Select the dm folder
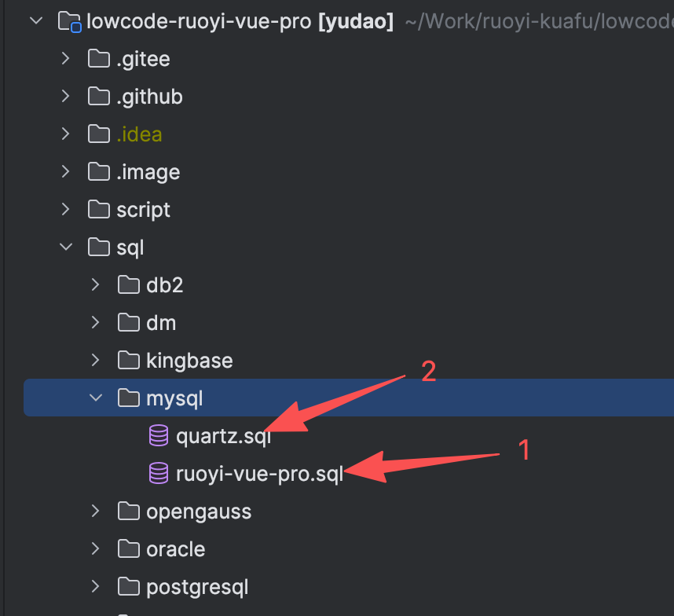 [x=161, y=323]
